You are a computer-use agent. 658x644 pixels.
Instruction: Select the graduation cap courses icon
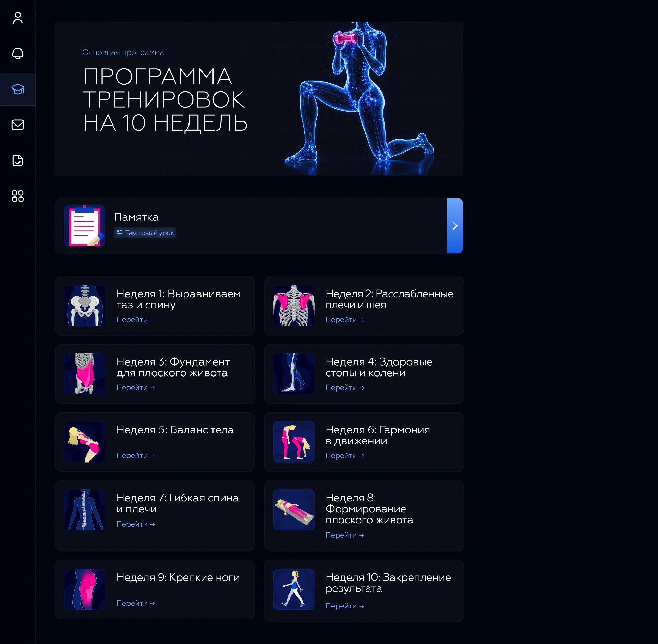(18, 89)
